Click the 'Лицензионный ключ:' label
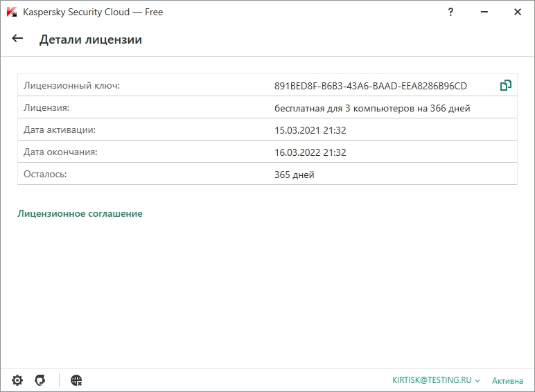The height and width of the screenshot is (392, 535). click(71, 86)
